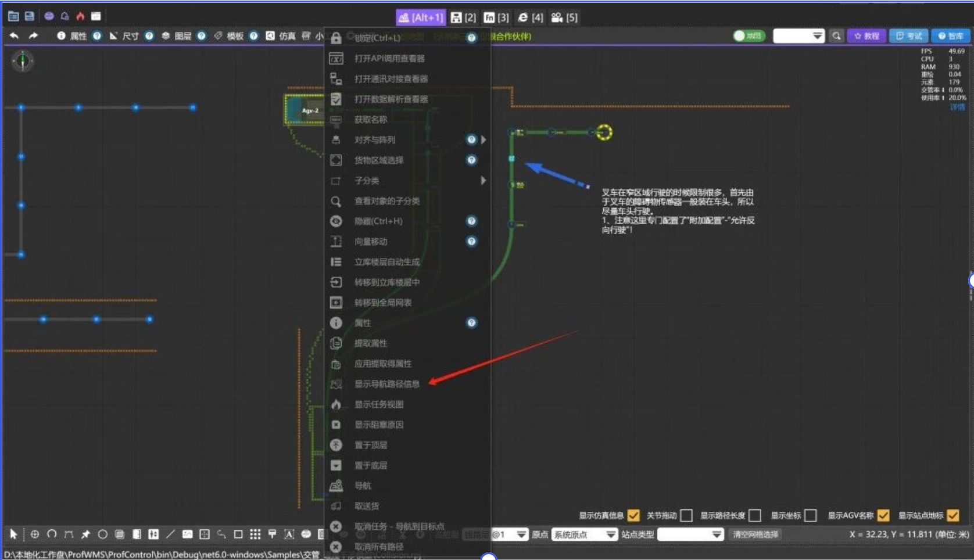Image resolution: width=974 pixels, height=560 pixels.
Task: Click 清空网格选择 button
Action: click(755, 534)
